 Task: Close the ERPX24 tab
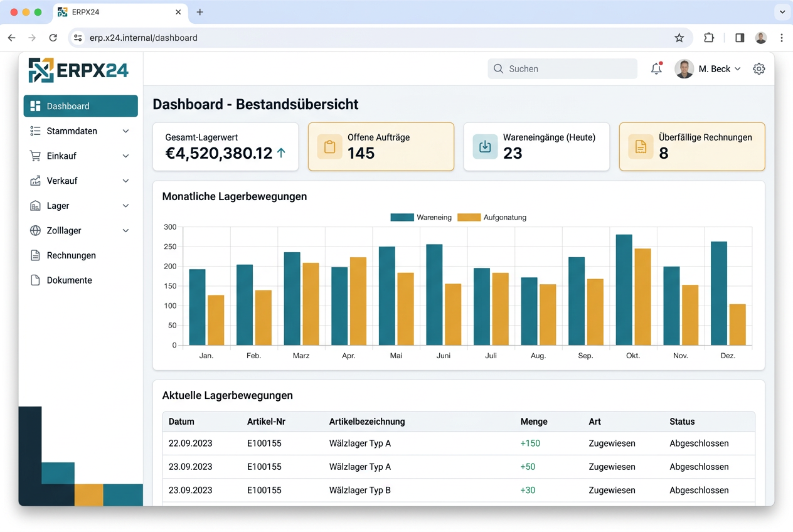[x=179, y=12]
